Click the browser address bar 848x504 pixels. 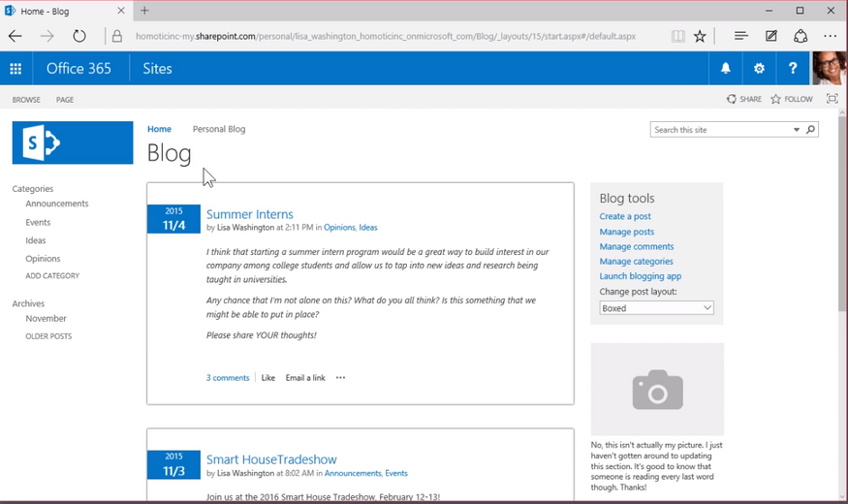[386, 36]
